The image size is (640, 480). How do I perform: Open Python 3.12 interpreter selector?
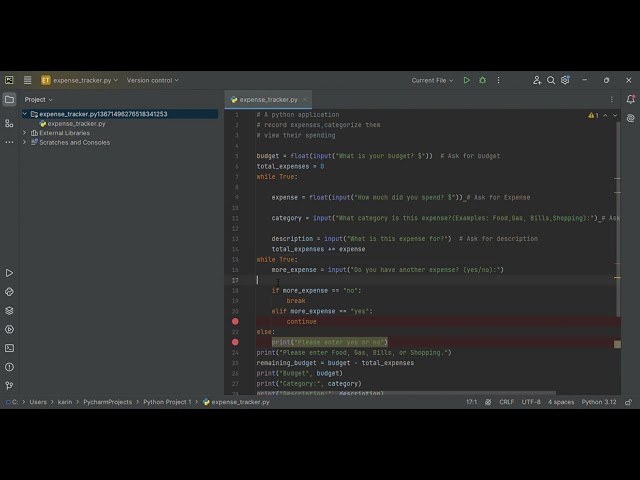tap(599, 402)
